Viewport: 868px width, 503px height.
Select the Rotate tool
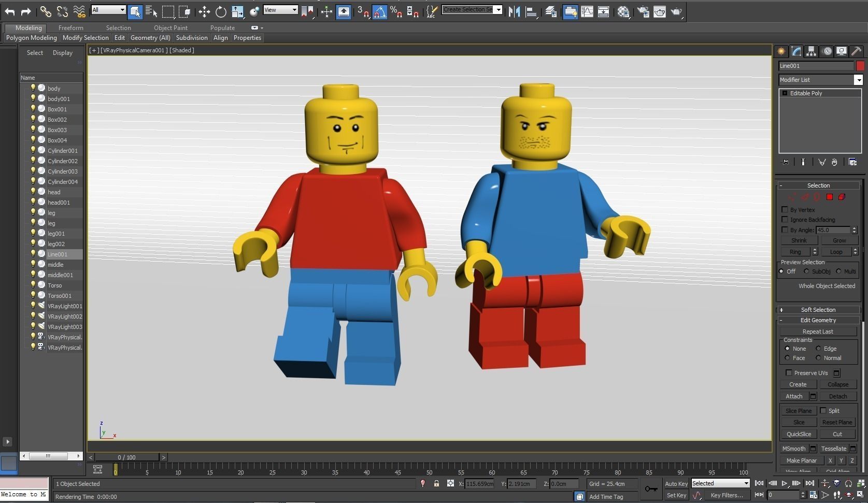[x=221, y=11]
